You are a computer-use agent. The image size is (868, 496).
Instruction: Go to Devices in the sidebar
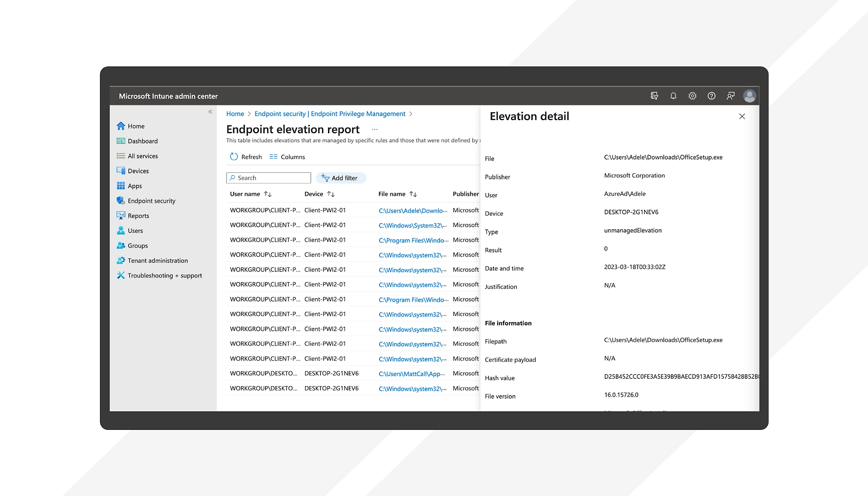coord(138,171)
